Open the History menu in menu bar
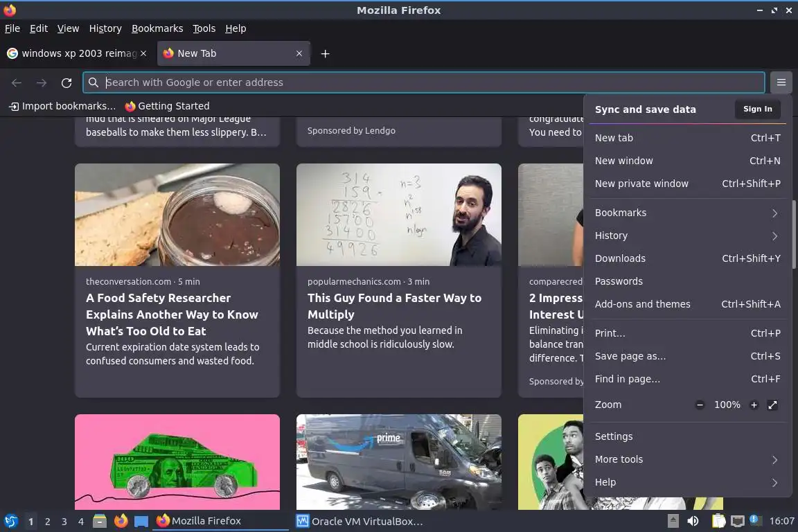The height and width of the screenshot is (532, 798). pos(105,28)
